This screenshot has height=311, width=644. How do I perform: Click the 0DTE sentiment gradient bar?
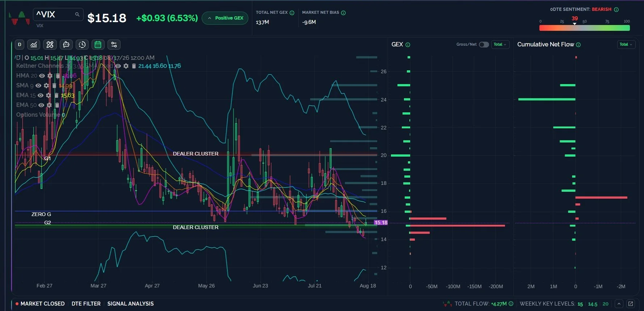click(585, 28)
